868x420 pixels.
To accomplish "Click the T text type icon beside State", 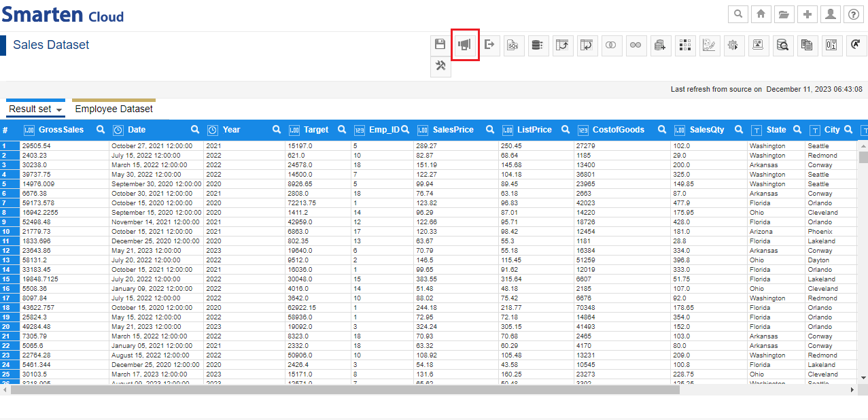I will [757, 130].
